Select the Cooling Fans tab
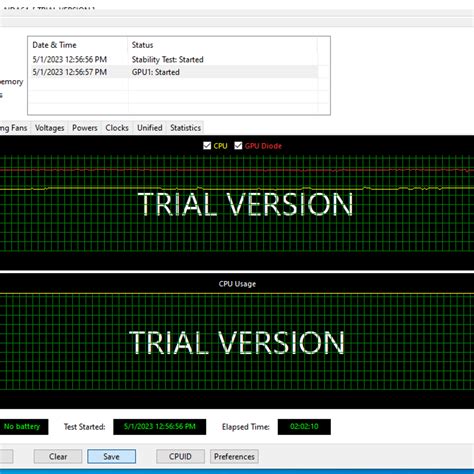This screenshot has width=474, height=474. (14, 128)
